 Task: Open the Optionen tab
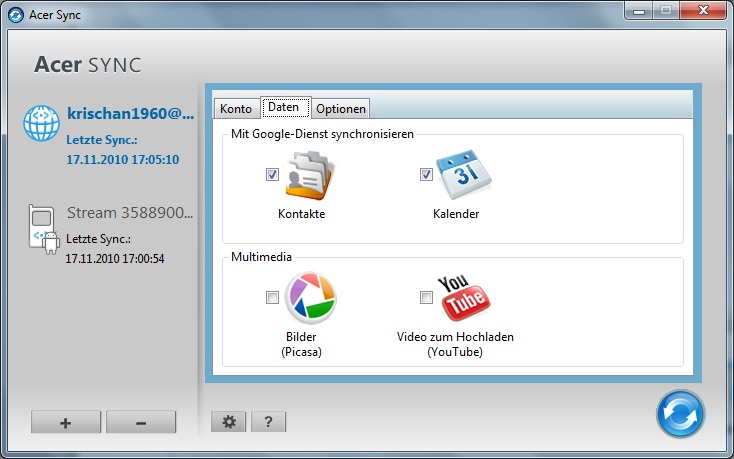tap(341, 108)
